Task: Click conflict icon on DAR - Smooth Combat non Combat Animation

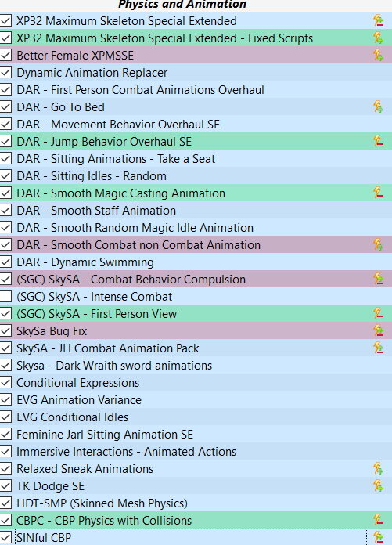Action: 379,244
